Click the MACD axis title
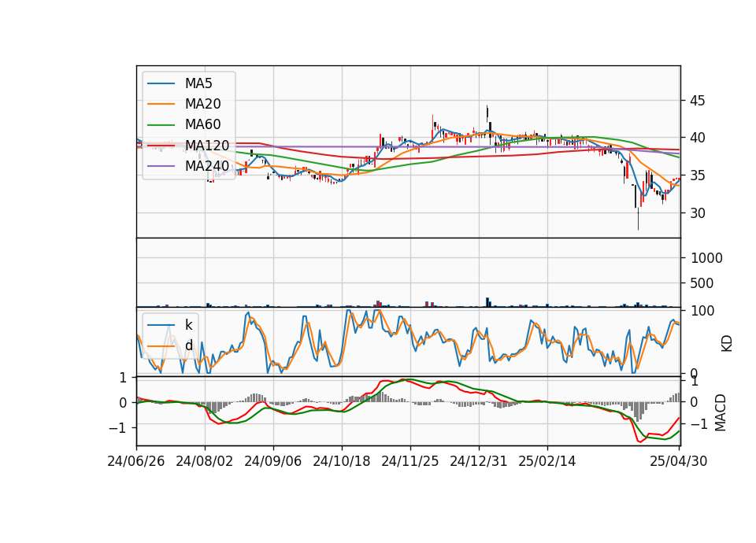 (721, 412)
